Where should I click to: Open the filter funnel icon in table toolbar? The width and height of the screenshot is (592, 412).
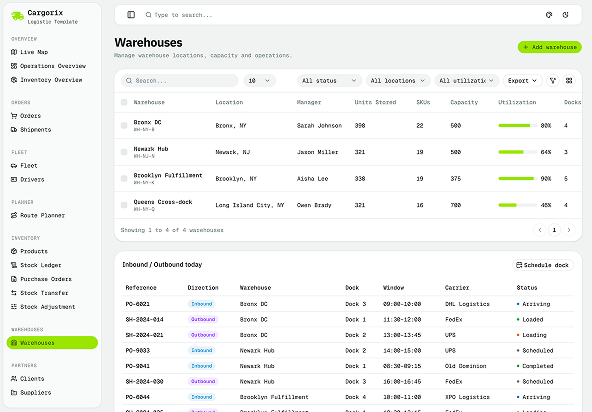pos(553,80)
